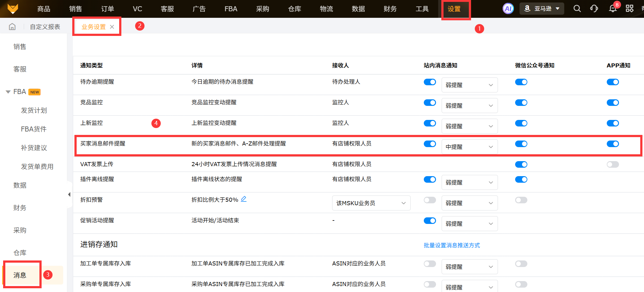Enable APP通知 for VAT发票上传
Viewport: 644px width, 292px height.
point(613,164)
